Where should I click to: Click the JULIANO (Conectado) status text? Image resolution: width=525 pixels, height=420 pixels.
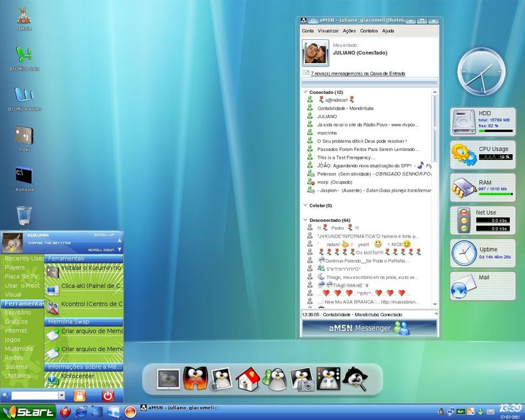pos(360,53)
